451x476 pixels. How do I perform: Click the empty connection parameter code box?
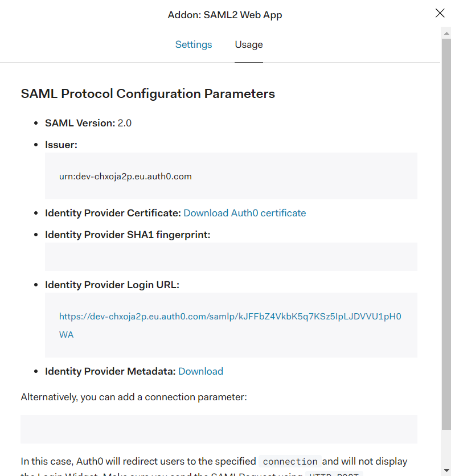(219, 429)
